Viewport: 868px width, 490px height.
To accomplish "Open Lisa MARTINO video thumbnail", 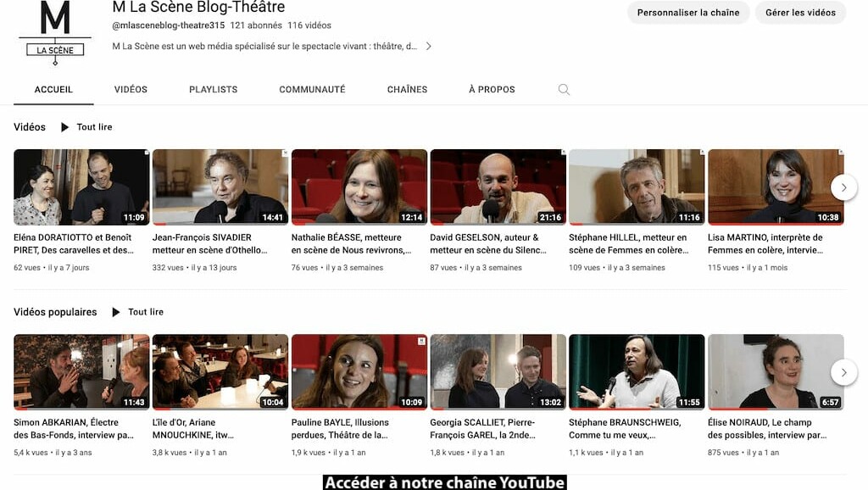I will point(776,187).
